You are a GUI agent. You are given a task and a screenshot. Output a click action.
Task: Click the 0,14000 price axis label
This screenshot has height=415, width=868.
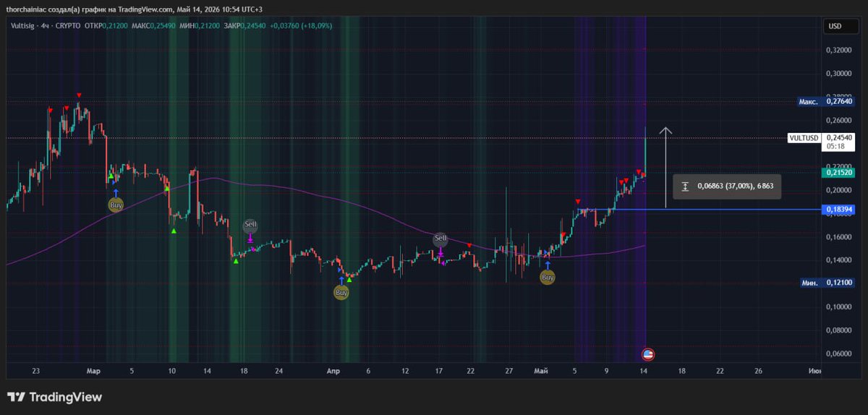(x=839, y=260)
